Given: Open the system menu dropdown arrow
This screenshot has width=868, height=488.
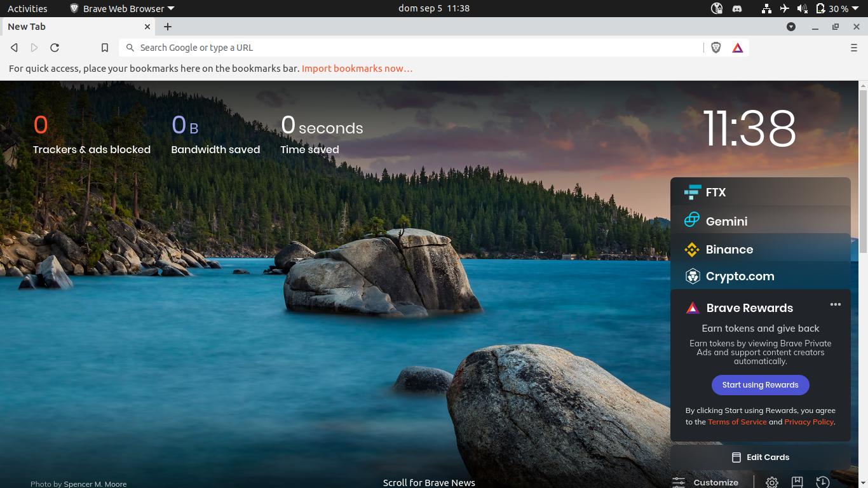Looking at the screenshot, I should (x=855, y=9).
